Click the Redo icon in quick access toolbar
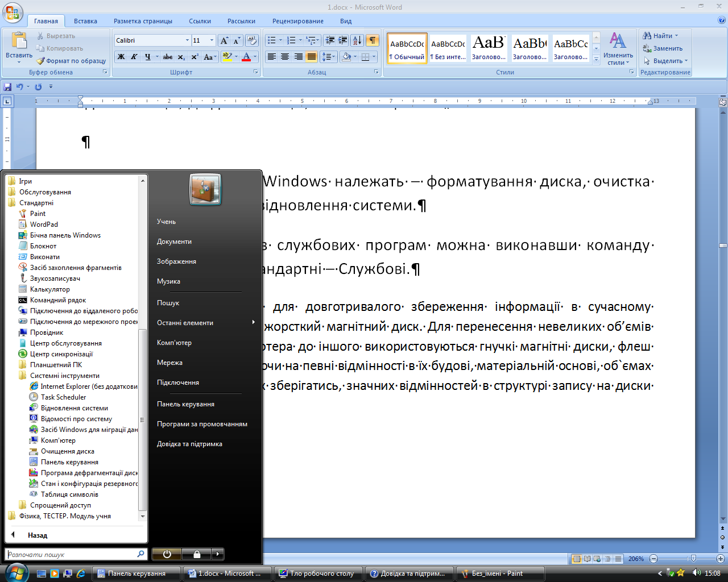This screenshot has width=728, height=582. click(x=38, y=87)
